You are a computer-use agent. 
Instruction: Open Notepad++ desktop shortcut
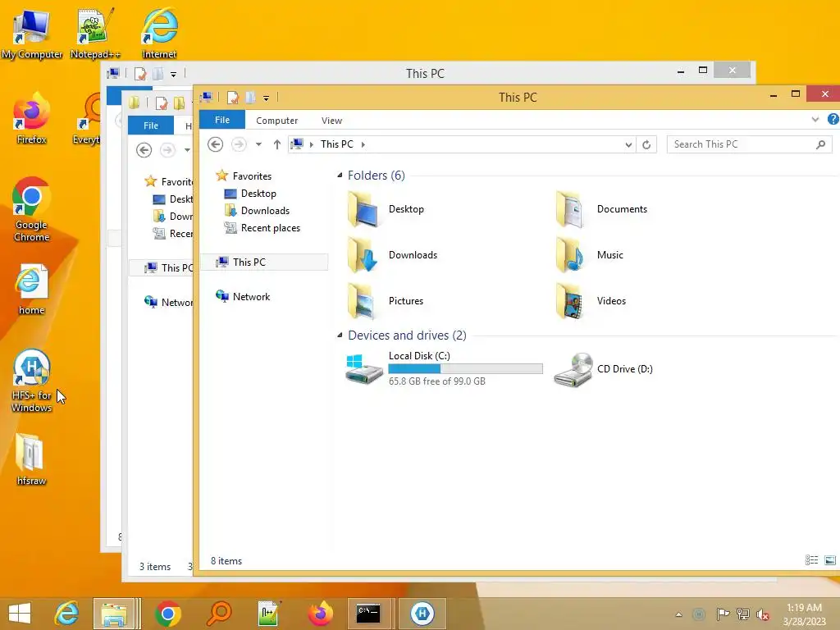click(95, 33)
